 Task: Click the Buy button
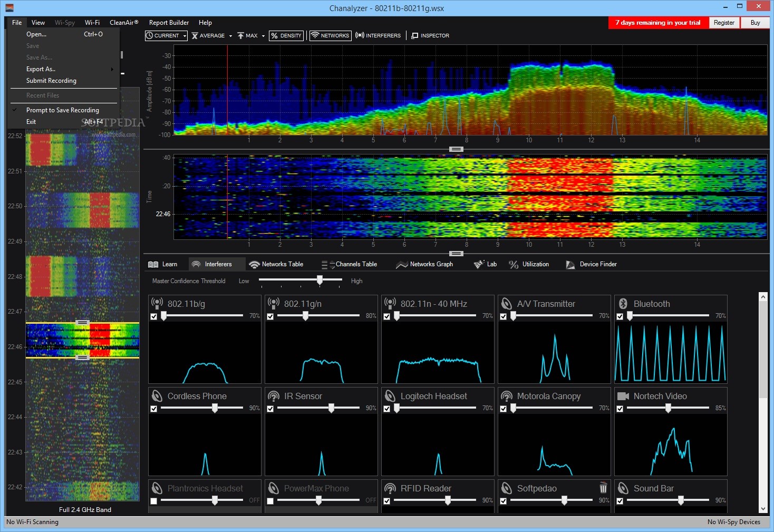(x=755, y=23)
